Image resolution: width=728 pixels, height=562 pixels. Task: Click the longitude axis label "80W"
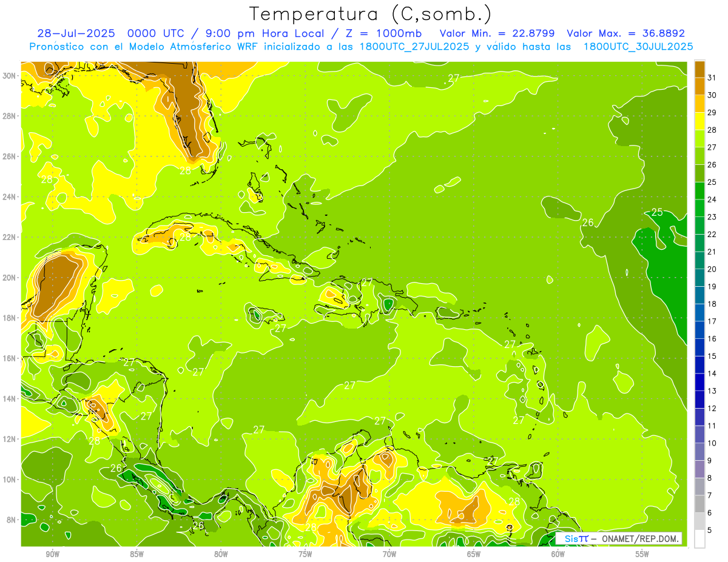pyautogui.click(x=221, y=554)
